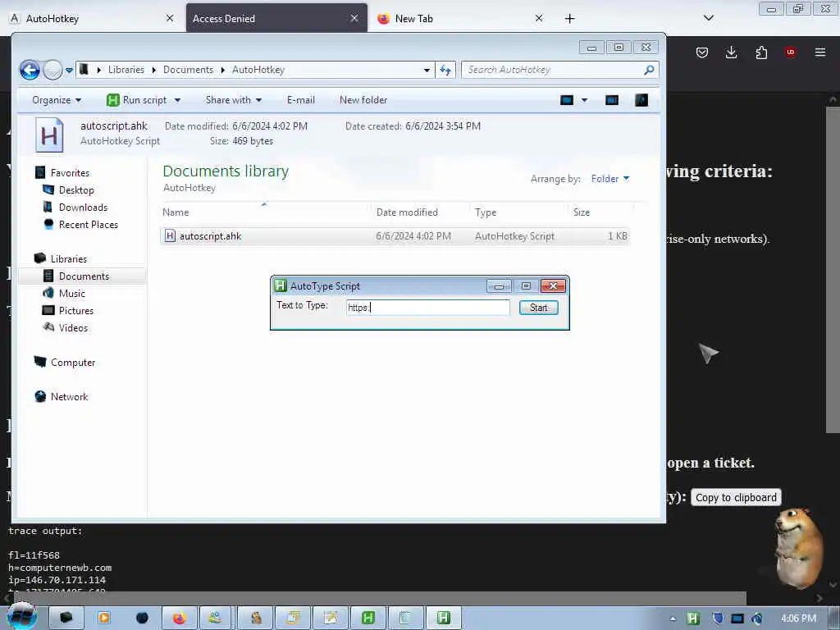Select Favorites in navigation pane
Screen dimensions: 840x630
click(62, 173)
